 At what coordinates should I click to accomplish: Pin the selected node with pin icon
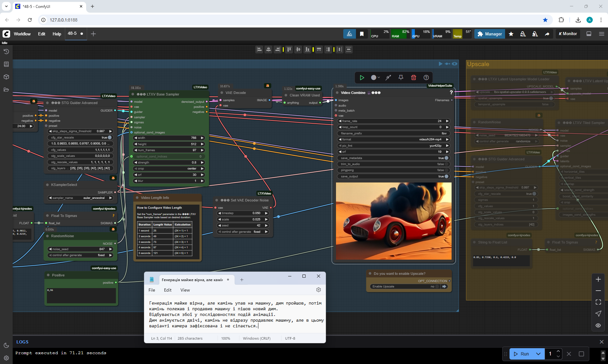point(401,77)
